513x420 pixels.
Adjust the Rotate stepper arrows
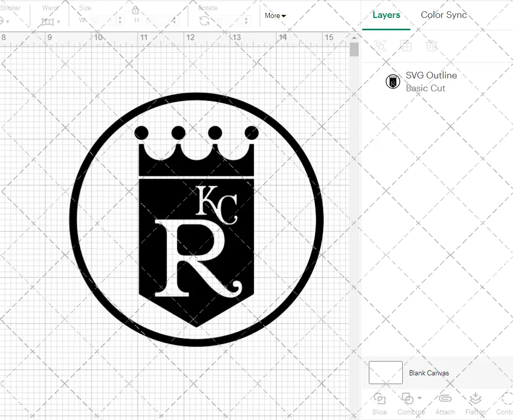click(246, 21)
